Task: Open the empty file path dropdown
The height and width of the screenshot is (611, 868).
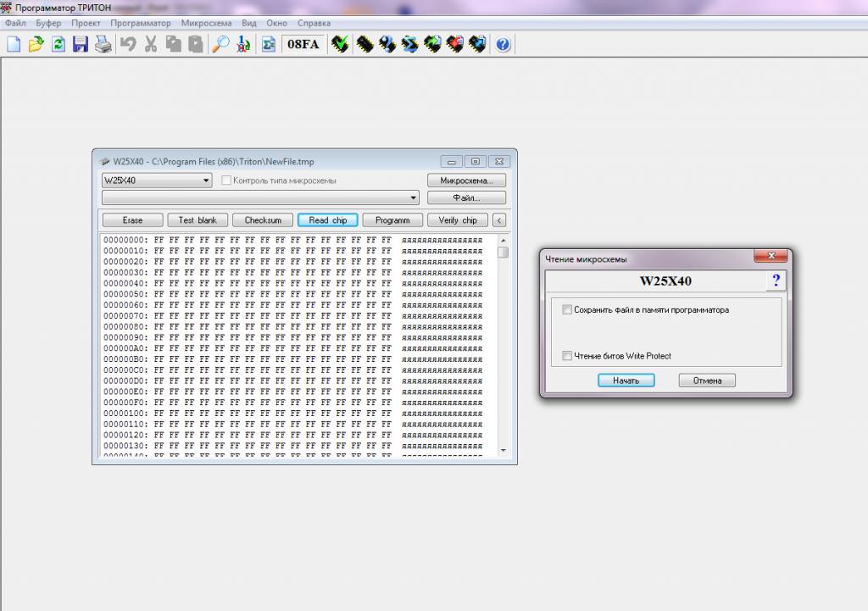Action: coord(414,198)
